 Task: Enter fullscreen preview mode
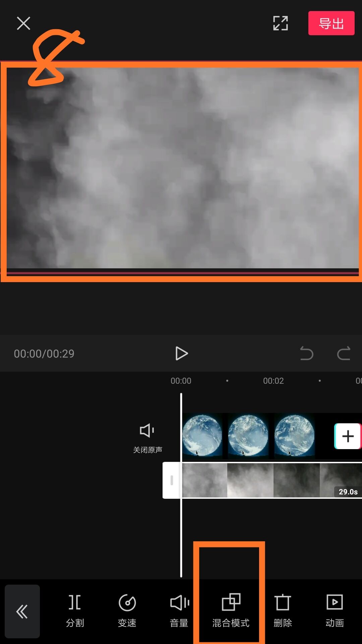281,23
